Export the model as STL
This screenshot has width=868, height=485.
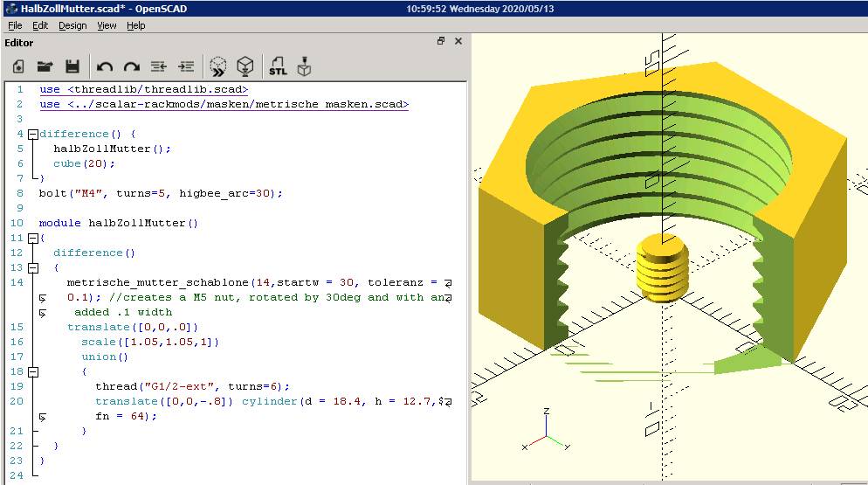[278, 66]
